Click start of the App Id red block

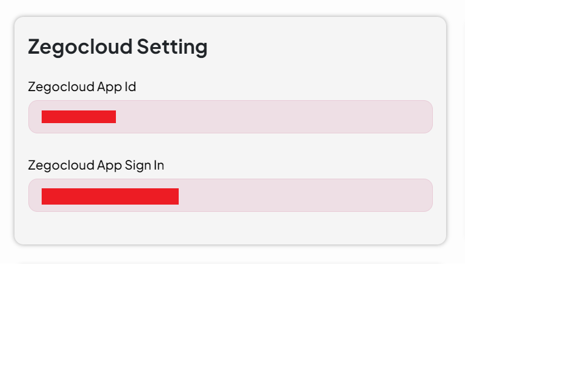pyautogui.click(x=43, y=117)
